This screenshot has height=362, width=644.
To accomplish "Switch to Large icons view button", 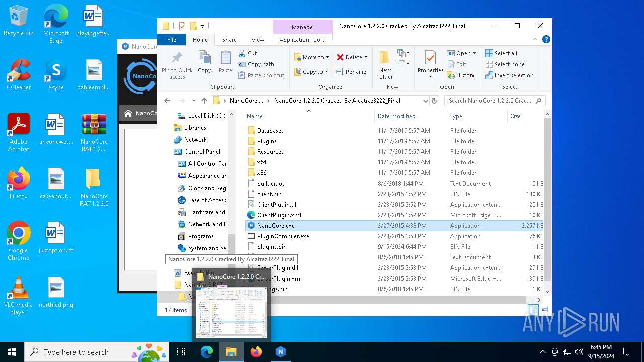I will pos(544,310).
